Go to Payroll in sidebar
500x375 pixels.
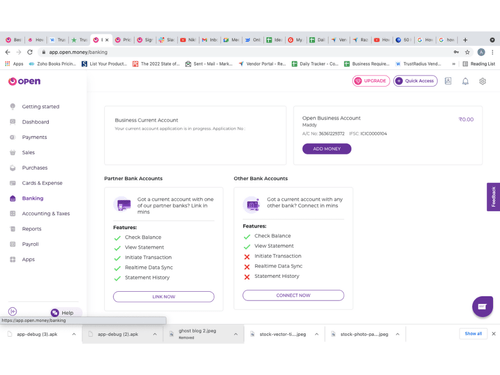[x=30, y=244]
